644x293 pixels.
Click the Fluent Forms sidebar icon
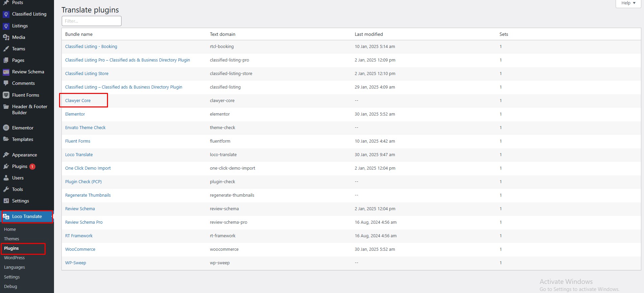[x=6, y=95]
